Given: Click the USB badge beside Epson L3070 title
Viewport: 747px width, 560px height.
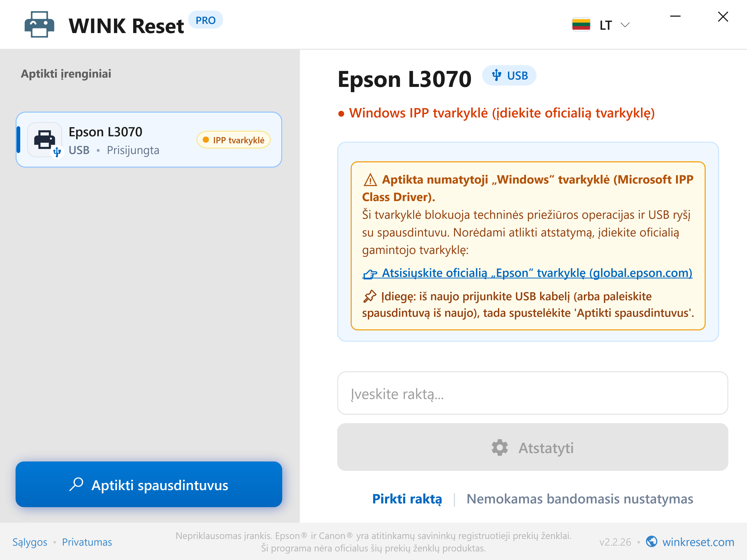Looking at the screenshot, I should pyautogui.click(x=509, y=75).
